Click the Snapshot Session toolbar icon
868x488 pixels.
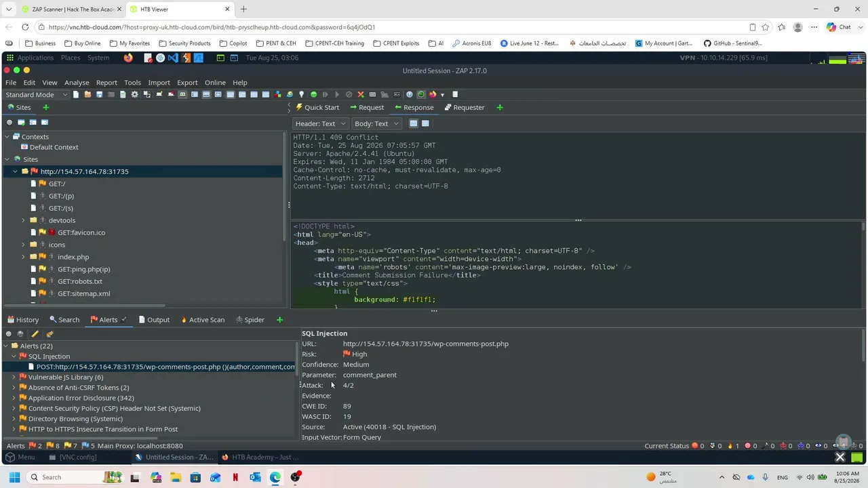click(x=111, y=94)
